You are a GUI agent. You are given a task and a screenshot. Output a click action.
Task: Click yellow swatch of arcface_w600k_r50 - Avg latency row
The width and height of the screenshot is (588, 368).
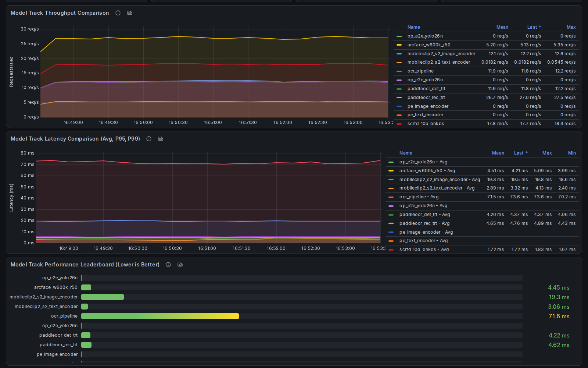(391, 171)
